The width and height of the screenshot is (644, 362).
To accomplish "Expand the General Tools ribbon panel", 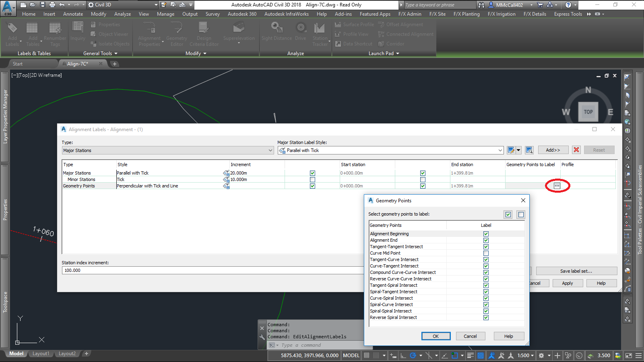I will (100, 53).
